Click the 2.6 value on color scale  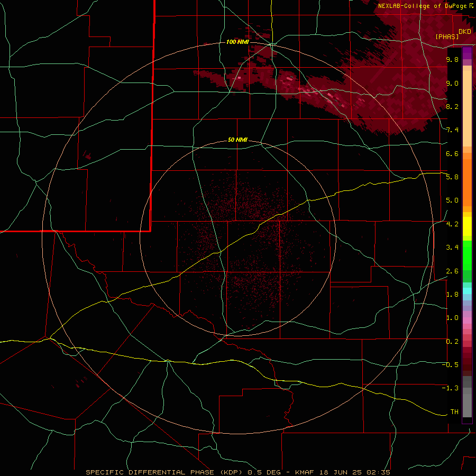click(x=452, y=271)
